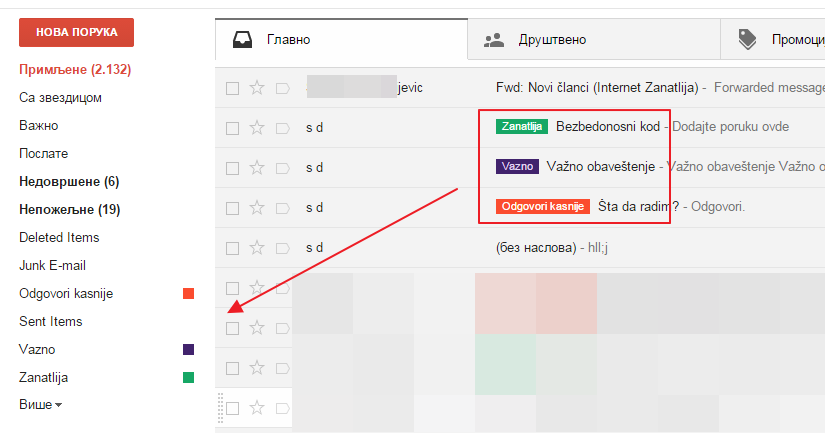Open the Недовршене (6) drafts
Image resolution: width=825 pixels, height=433 pixels.
coord(69,182)
